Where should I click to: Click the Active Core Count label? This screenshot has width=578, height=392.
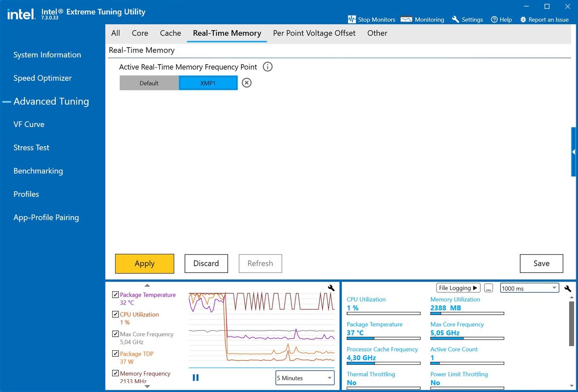[x=454, y=349]
